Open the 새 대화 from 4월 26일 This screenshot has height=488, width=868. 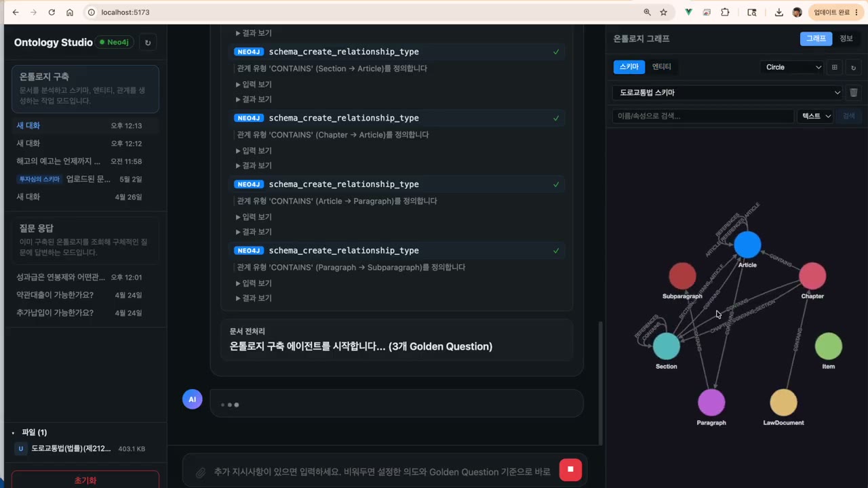[85, 197]
